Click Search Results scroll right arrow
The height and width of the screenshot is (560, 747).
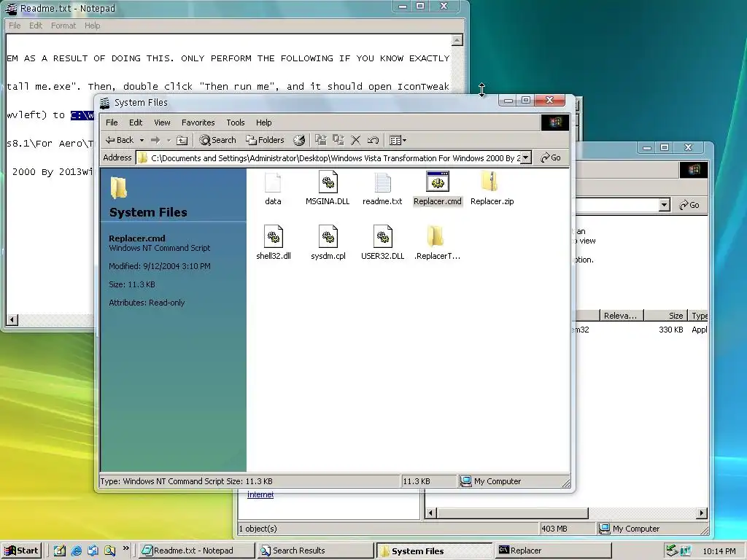click(701, 513)
